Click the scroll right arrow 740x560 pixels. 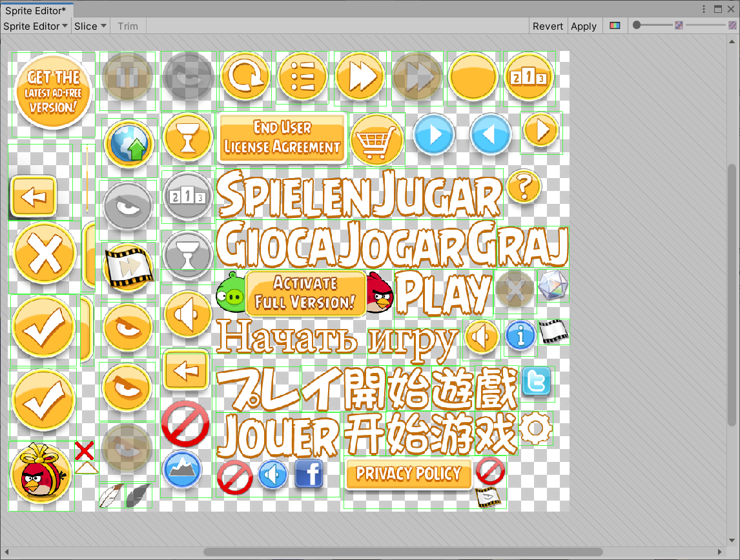click(x=720, y=552)
